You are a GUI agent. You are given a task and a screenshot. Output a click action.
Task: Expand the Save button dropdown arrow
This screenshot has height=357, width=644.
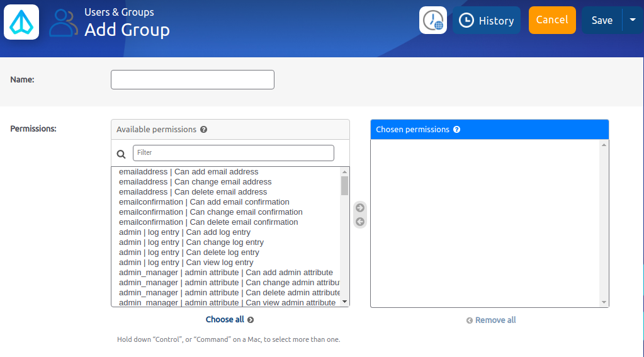click(633, 20)
